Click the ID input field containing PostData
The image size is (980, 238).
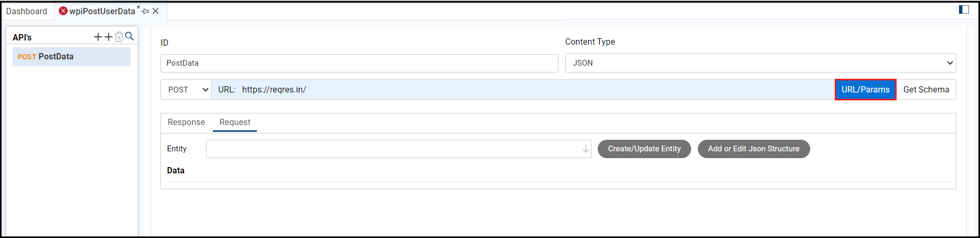click(359, 63)
